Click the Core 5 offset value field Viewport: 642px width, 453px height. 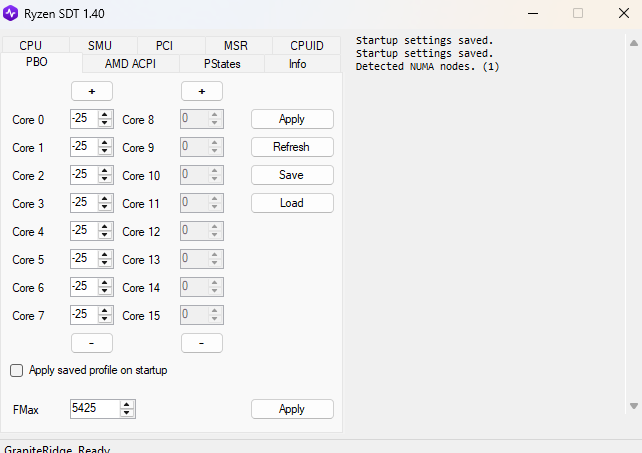84,259
